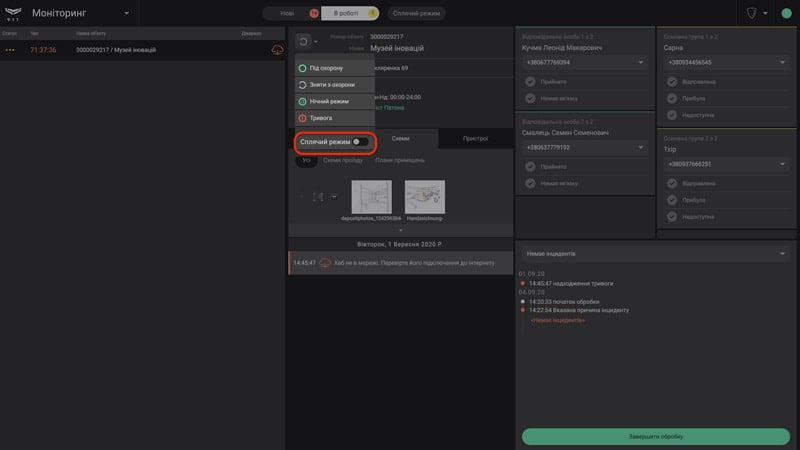The width and height of the screenshot is (800, 450).
Task: Check Недоступна for group Сарна
Action: coord(672,115)
